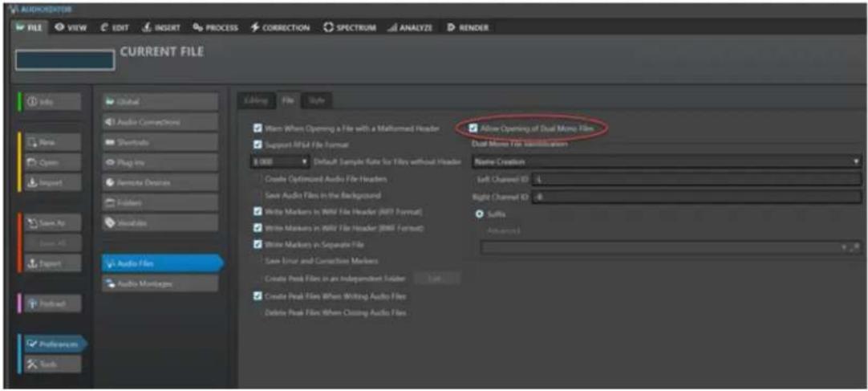Open Folders preferences icon
The width and height of the screenshot is (868, 391).
click(109, 202)
